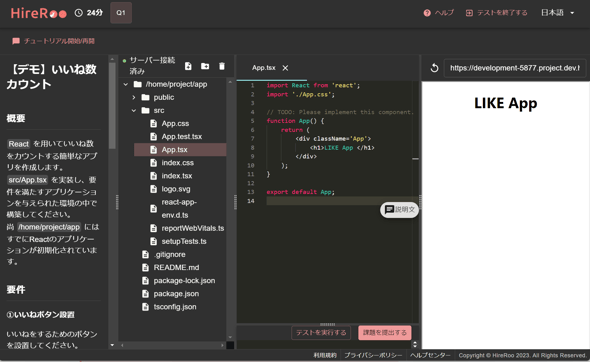590x362 pixels.
Task: Click the 概要 section heading
Action: tap(16, 118)
